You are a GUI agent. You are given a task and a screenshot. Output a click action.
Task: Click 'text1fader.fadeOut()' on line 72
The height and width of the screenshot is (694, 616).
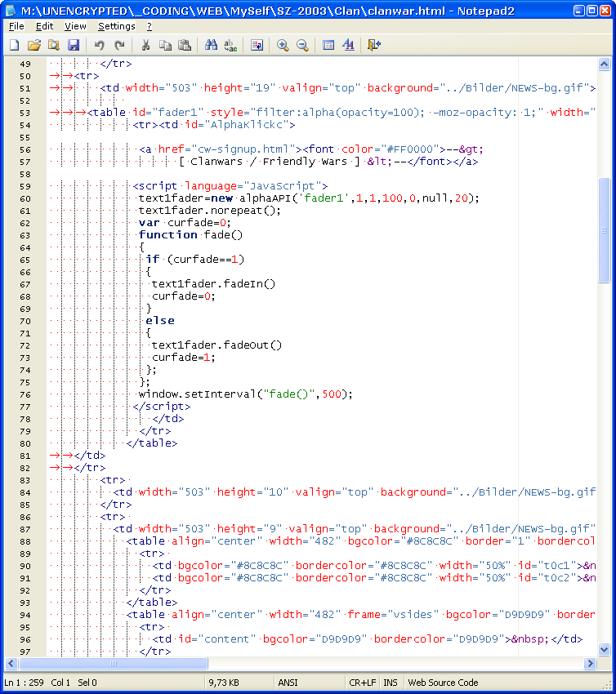click(x=217, y=345)
